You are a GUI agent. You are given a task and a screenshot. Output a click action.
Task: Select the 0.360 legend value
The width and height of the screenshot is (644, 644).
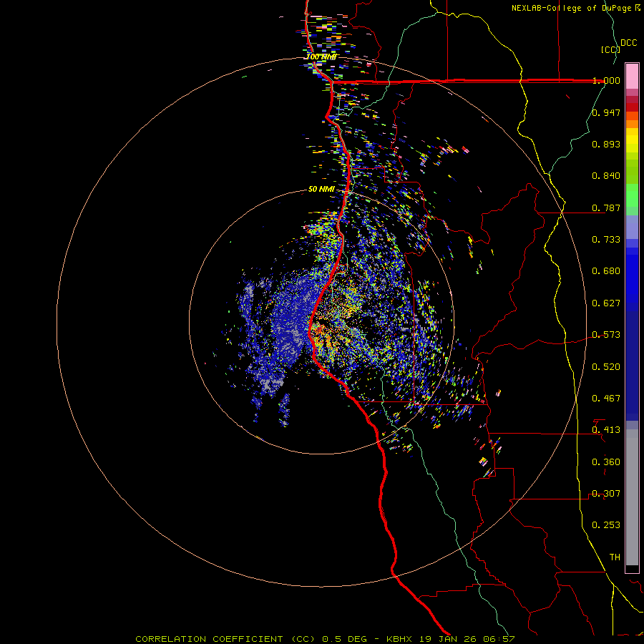606,462
